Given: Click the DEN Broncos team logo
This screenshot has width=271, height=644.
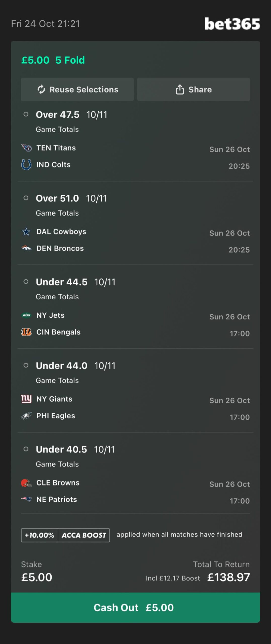Looking at the screenshot, I should click(x=26, y=249).
